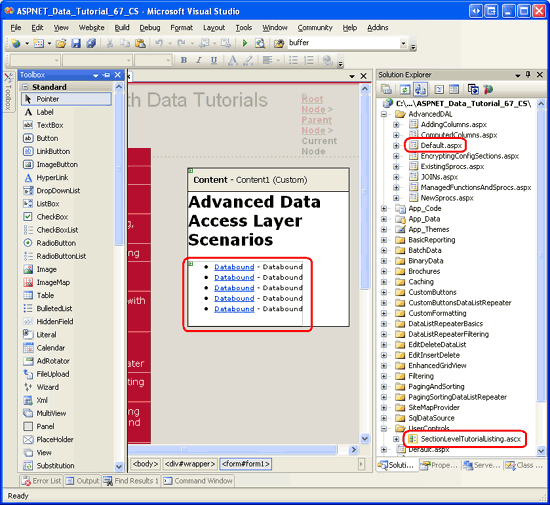The height and width of the screenshot is (505, 550).
Task: Open the buffer find combo box dropdown
Action: pyautogui.click(x=403, y=43)
